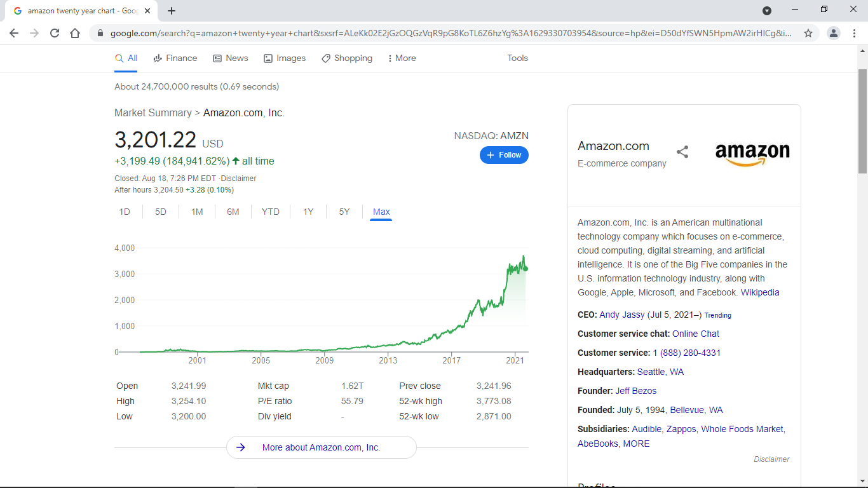Viewport: 868px width, 488px height.
Task: Select the 5D chart range
Action: tap(161, 212)
